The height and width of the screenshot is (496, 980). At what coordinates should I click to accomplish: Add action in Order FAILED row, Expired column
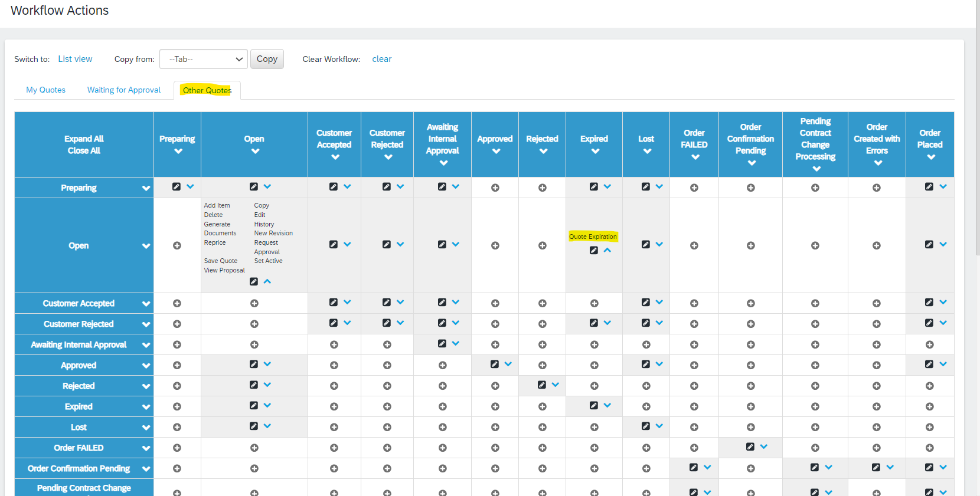coord(594,448)
